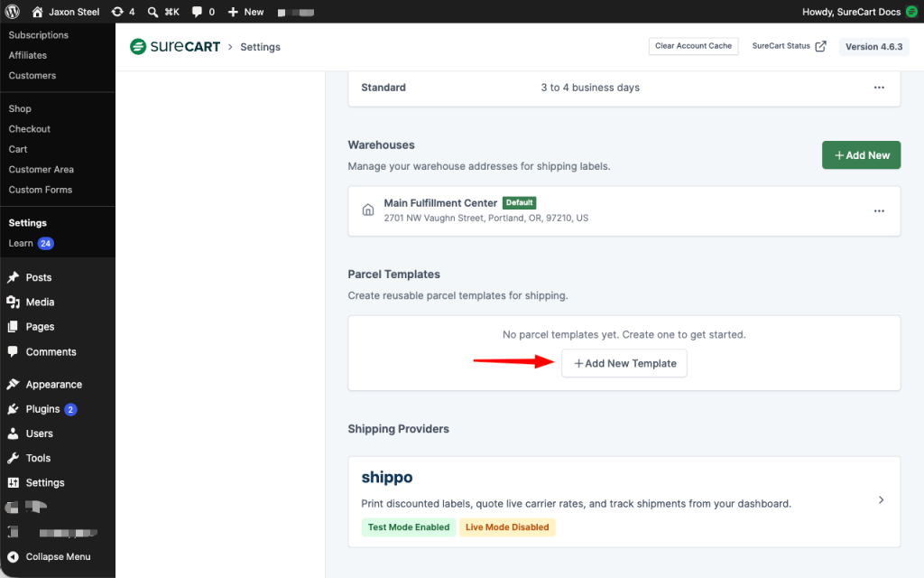Click the Standard shipping rate name

tap(383, 88)
